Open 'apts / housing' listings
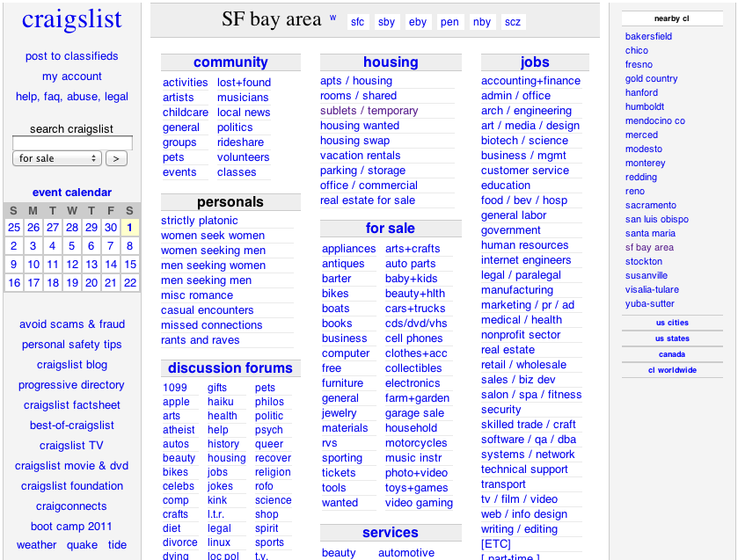Image resolution: width=738 pixels, height=560 pixels. click(356, 81)
